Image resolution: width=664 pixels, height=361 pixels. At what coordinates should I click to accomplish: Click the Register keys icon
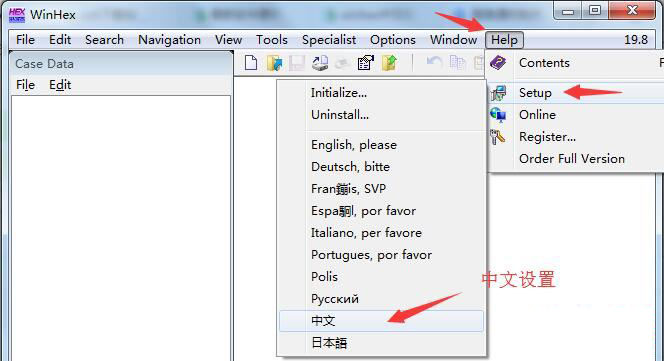tap(498, 137)
